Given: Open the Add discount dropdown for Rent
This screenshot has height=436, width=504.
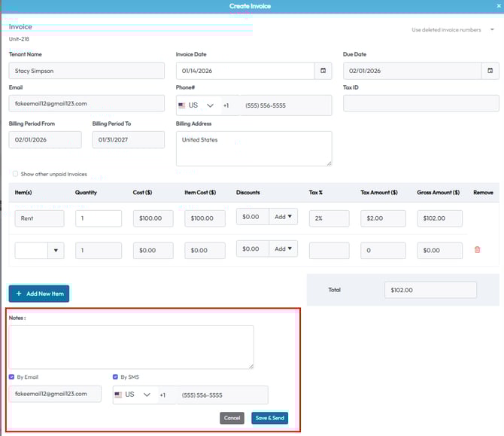Looking at the screenshot, I should [284, 217].
